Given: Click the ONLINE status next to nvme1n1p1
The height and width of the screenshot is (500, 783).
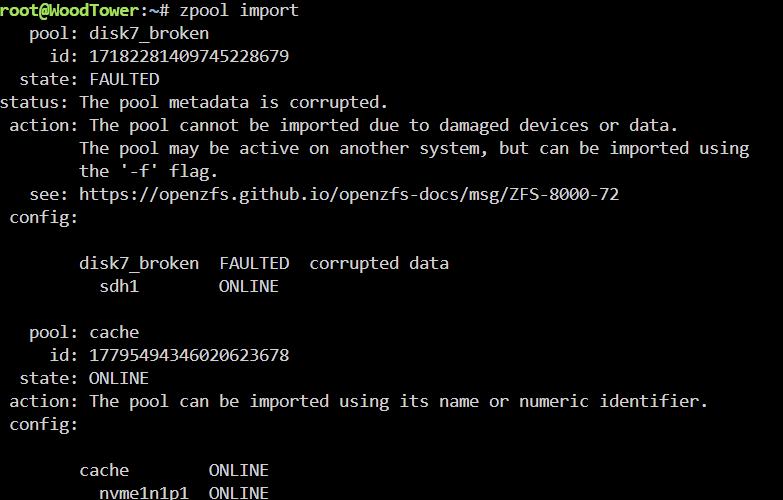Looking at the screenshot, I should coord(239,493).
